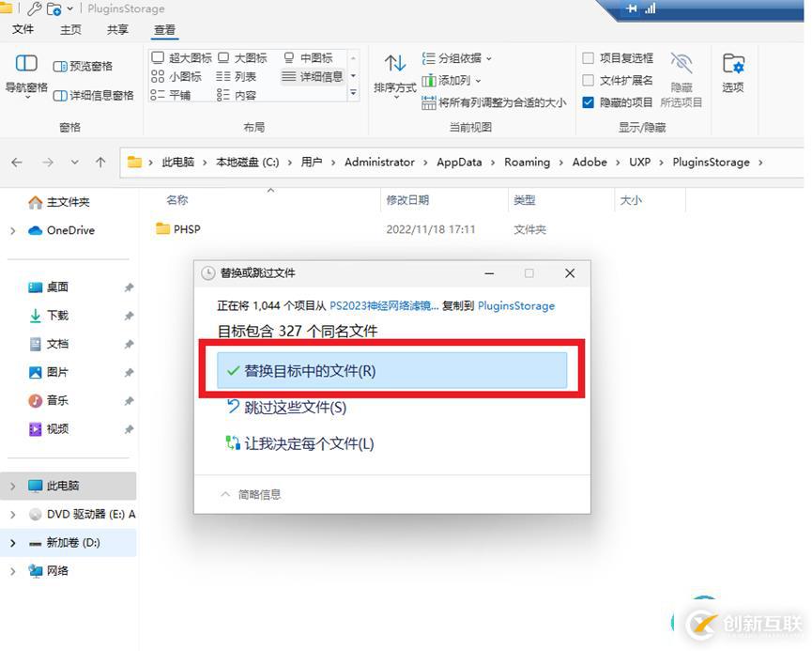Open recent locations dropdown arrow

pyautogui.click(x=75, y=163)
